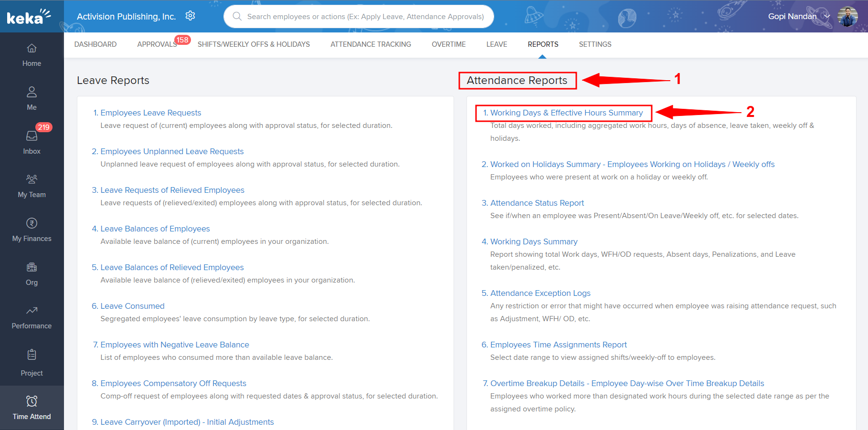Select the My Team sidebar icon
This screenshot has height=430, width=868.
[x=32, y=179]
